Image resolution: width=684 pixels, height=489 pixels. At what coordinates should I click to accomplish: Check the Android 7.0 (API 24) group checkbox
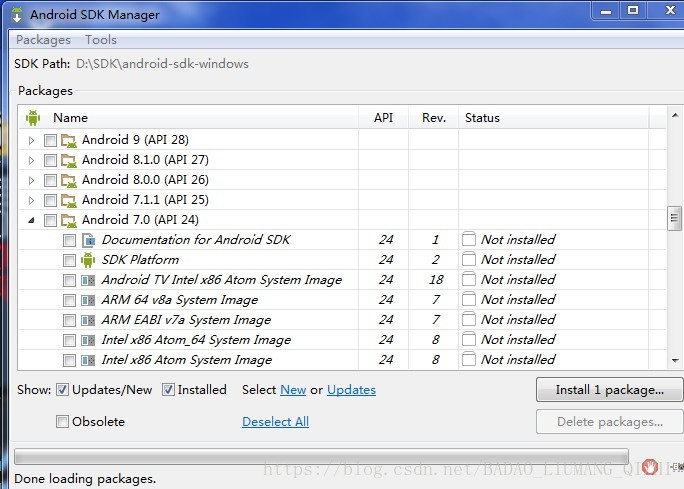pos(50,221)
